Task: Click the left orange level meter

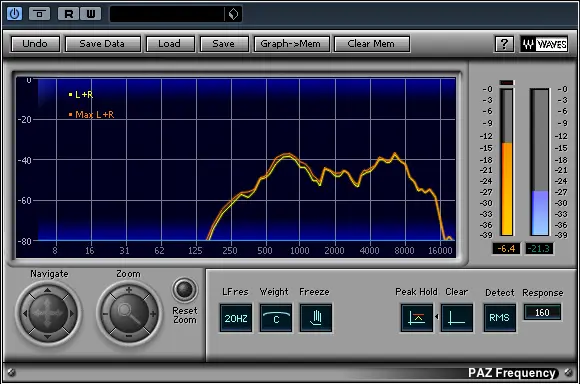Action: coord(506,162)
